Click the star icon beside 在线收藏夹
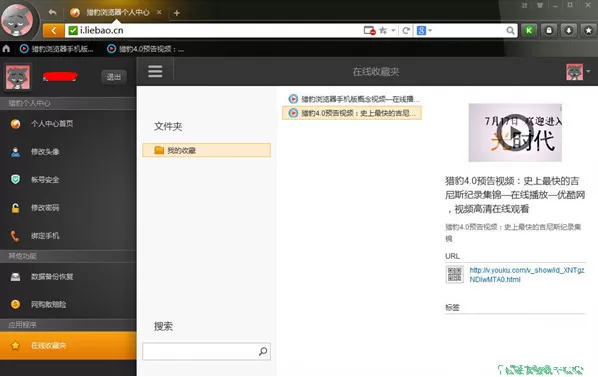This screenshot has width=598, height=377. 15,345
